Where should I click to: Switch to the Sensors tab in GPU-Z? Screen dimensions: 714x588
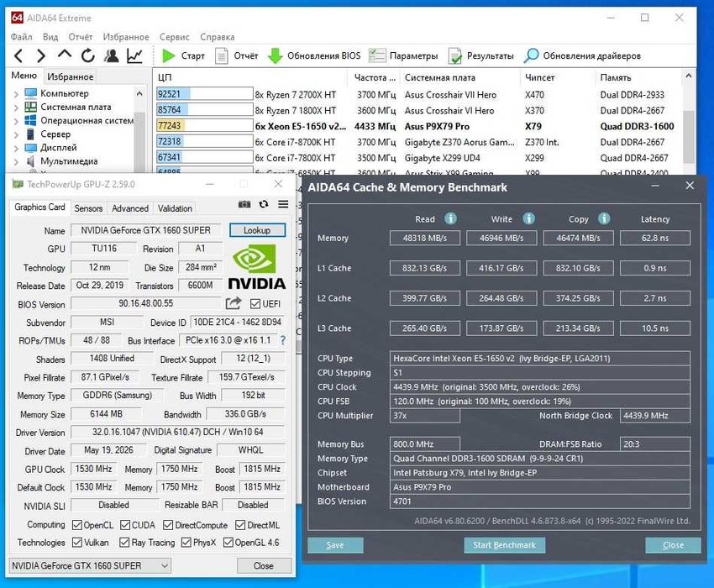tap(88, 208)
